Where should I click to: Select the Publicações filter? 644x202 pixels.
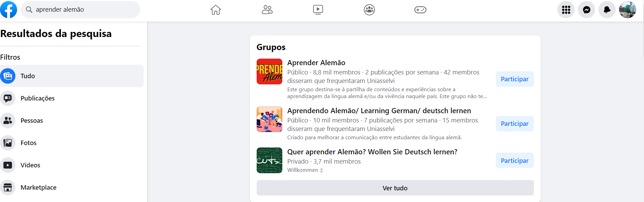72,98
